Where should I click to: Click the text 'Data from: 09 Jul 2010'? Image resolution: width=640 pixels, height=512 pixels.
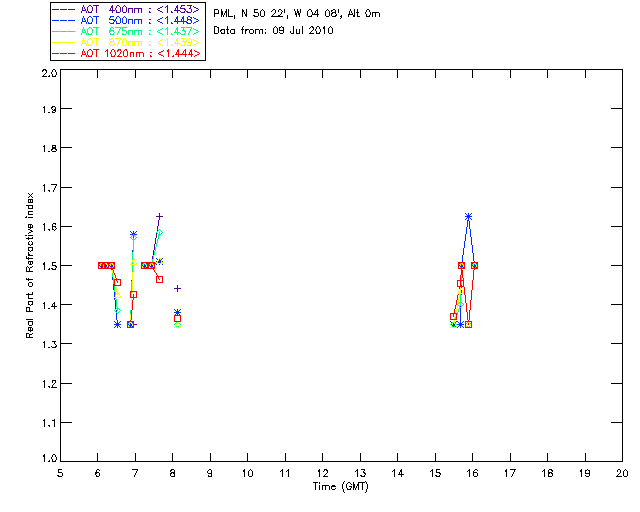(273, 31)
